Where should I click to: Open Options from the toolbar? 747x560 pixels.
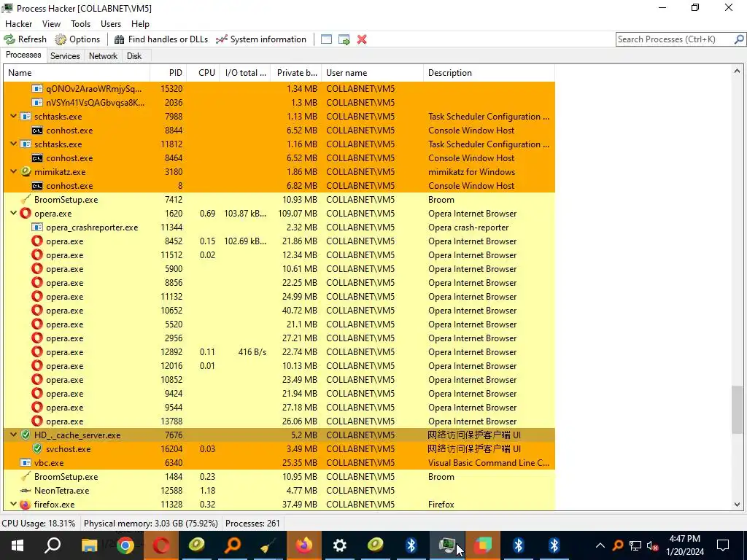coord(77,39)
